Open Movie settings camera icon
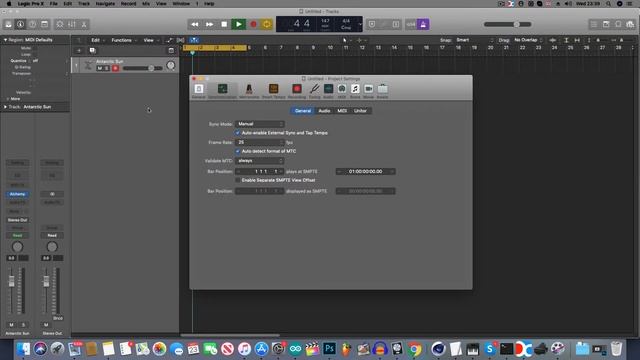Image resolution: width=640 pixels, height=360 pixels. tap(369, 91)
